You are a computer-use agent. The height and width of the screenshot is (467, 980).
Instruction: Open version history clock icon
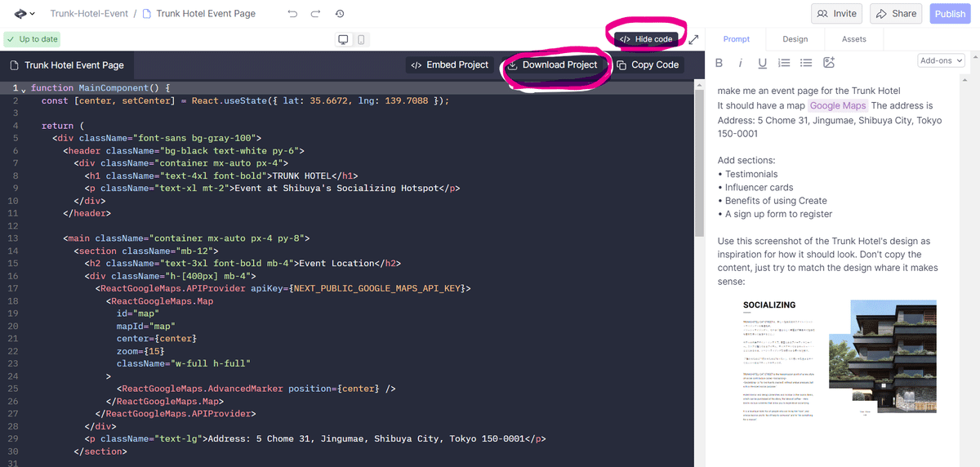[x=340, y=14]
